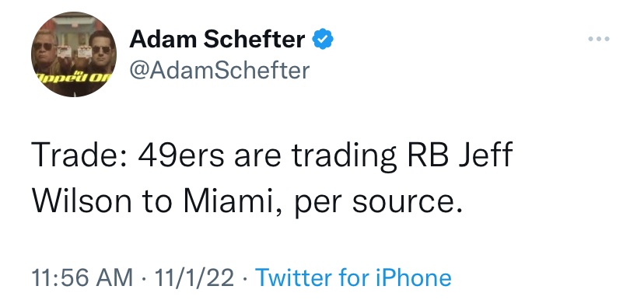Click the 11:56 AM timestamp

[x=82, y=277]
